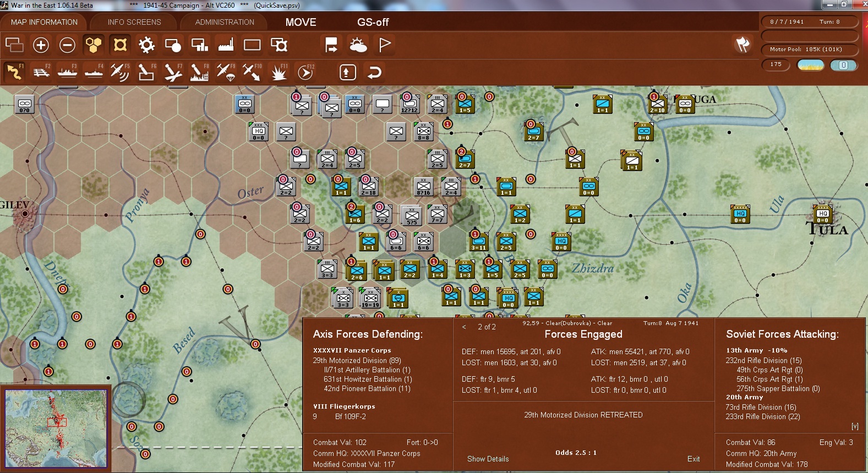Click the MOVE mode label

click(x=301, y=22)
